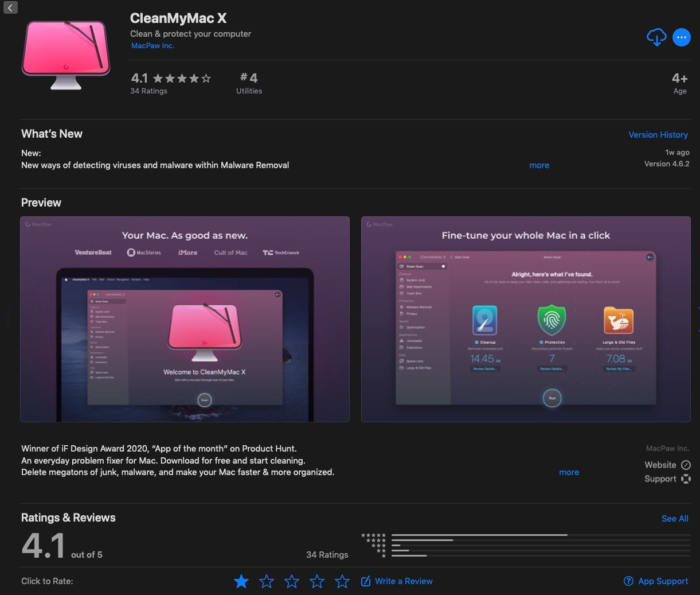Rate the app three stars

click(292, 581)
